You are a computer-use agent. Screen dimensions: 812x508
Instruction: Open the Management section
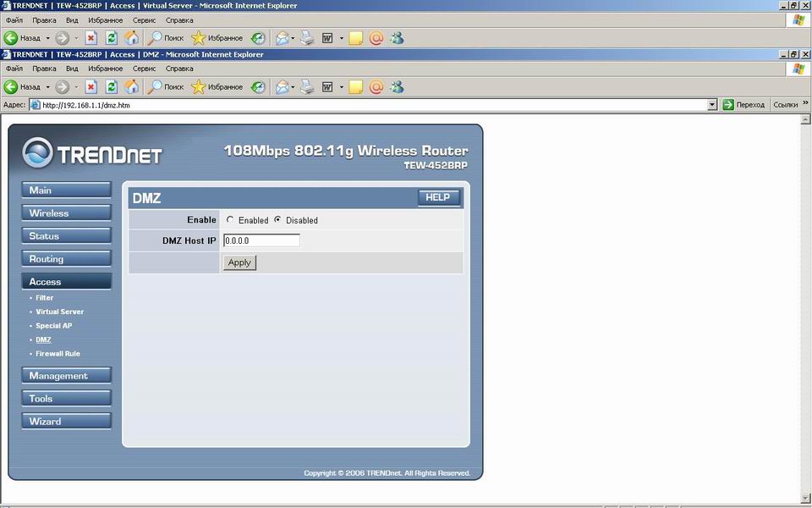pyautogui.click(x=66, y=375)
